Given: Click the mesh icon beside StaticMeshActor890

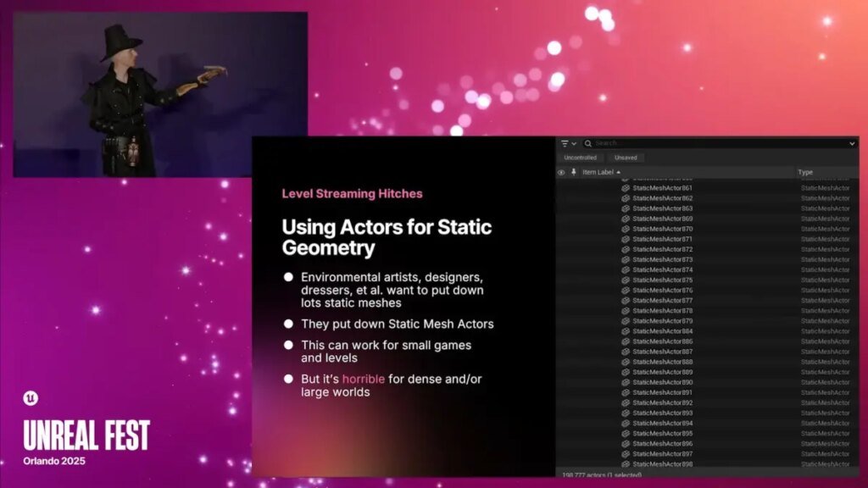Looking at the screenshot, I should [626, 382].
